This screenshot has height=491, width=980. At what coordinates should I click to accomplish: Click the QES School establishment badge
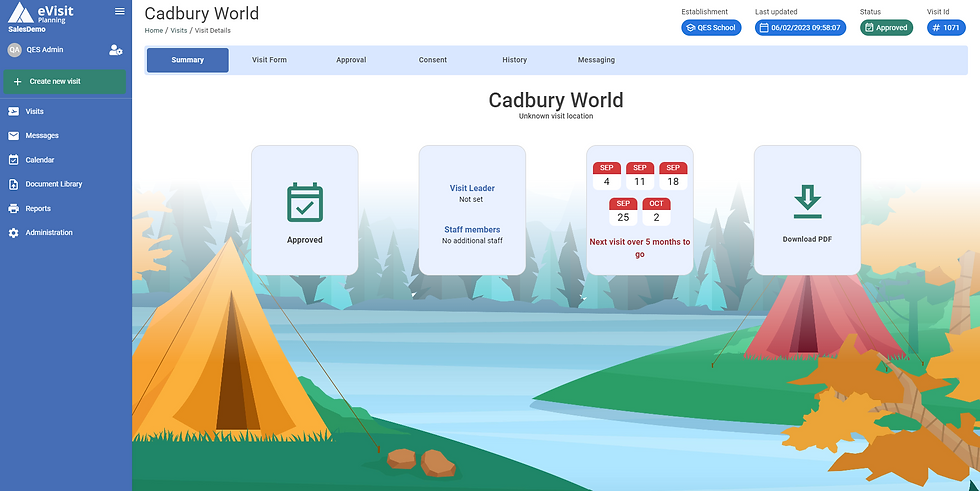(x=711, y=27)
